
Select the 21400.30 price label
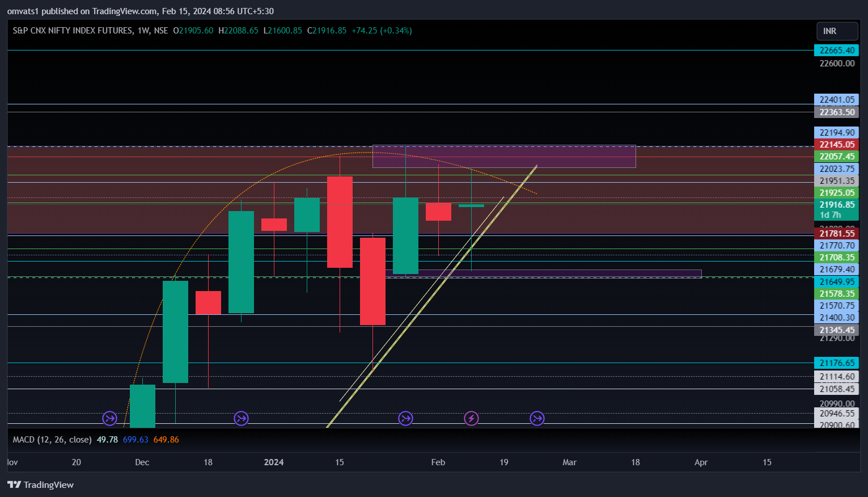837,318
